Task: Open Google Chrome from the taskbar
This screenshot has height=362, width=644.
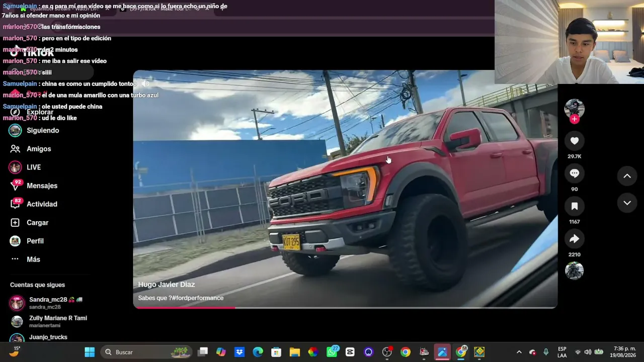Action: point(406,352)
